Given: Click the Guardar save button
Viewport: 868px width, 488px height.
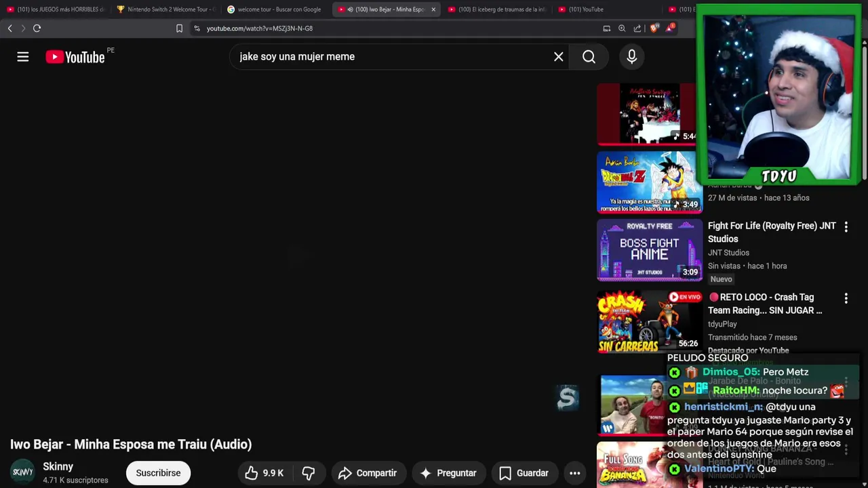Looking at the screenshot, I should (524, 473).
